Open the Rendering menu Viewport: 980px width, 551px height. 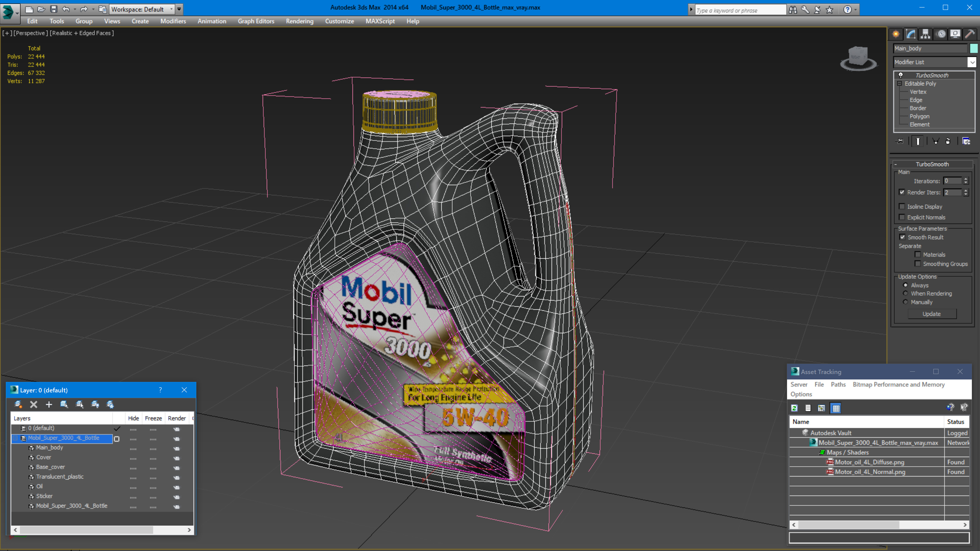299,21
